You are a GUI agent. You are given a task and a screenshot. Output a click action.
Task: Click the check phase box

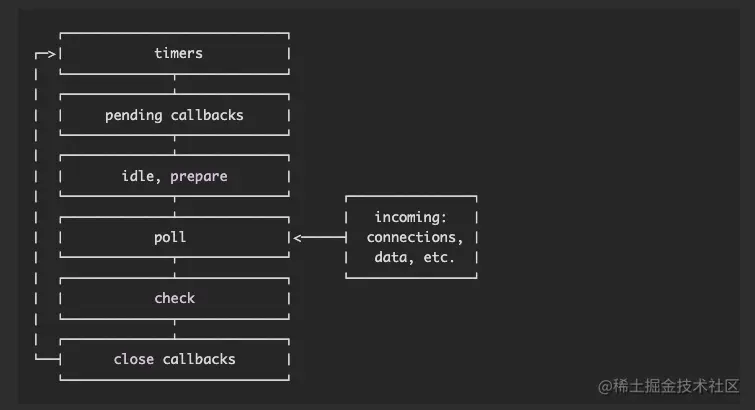coord(175,298)
